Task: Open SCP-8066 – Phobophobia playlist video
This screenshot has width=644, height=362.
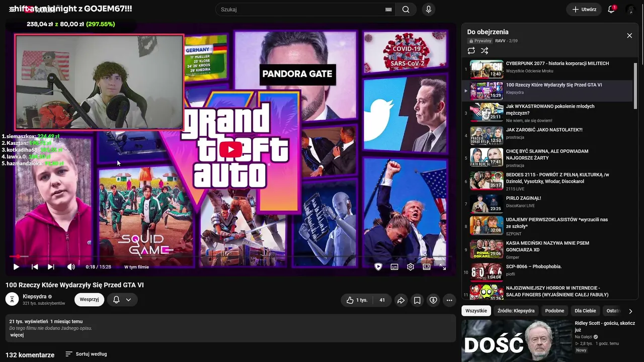Action: coord(547,272)
